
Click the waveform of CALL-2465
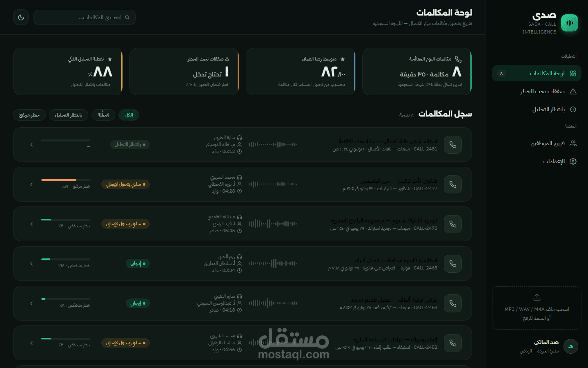coord(273,263)
